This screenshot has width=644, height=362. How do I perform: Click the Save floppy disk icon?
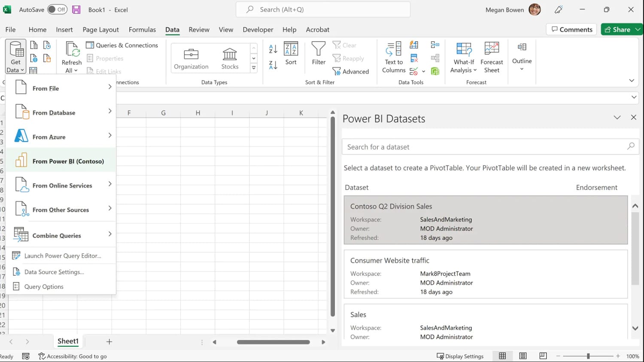[x=76, y=9]
